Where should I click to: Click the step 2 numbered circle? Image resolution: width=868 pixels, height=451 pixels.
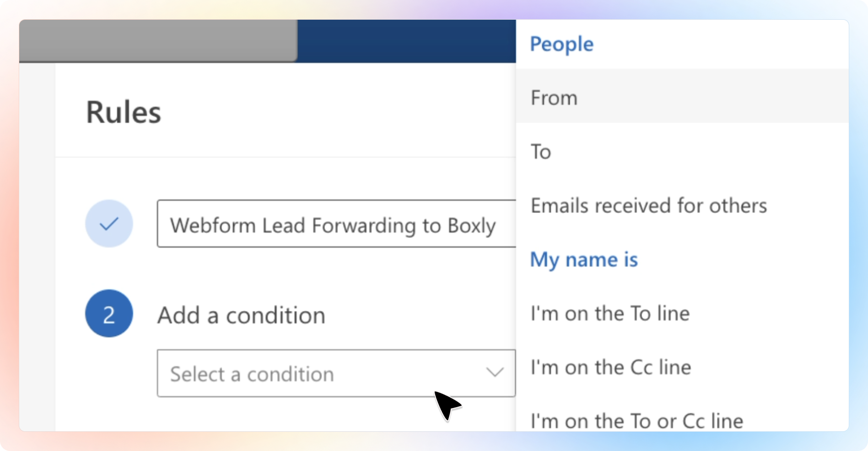(x=109, y=314)
